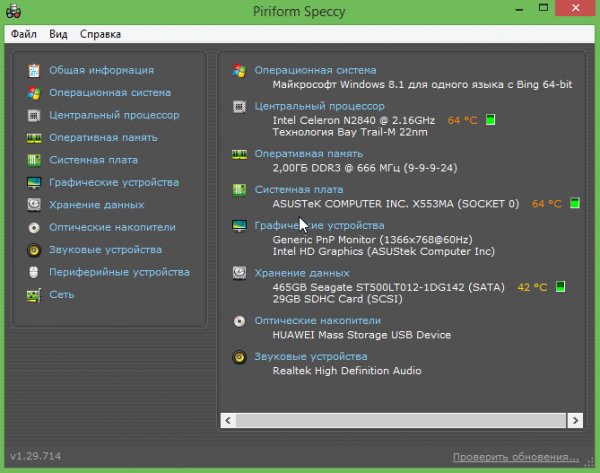This screenshot has width=600, height=473.
Task: Open the Вид menu
Action: pos(58,34)
